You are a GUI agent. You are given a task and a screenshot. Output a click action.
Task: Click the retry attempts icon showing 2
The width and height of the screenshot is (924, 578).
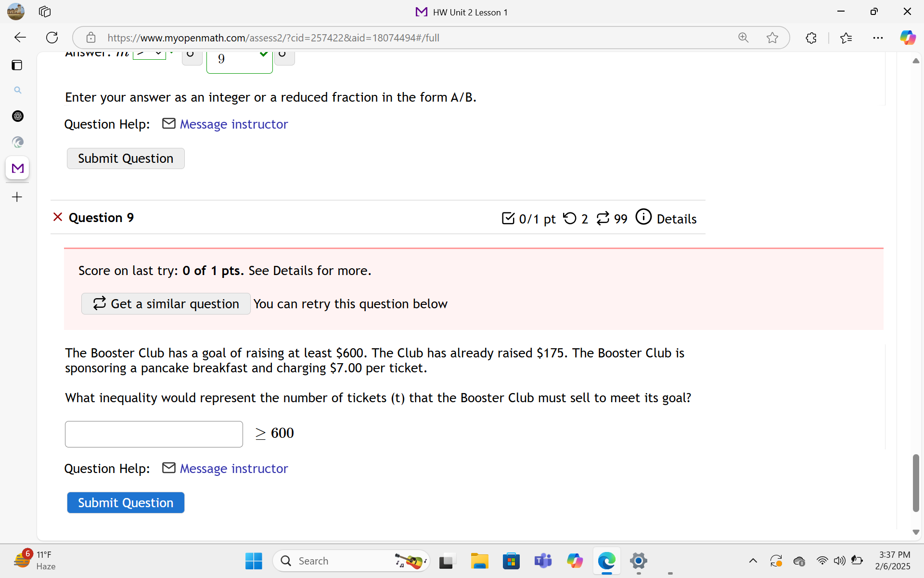pyautogui.click(x=570, y=218)
